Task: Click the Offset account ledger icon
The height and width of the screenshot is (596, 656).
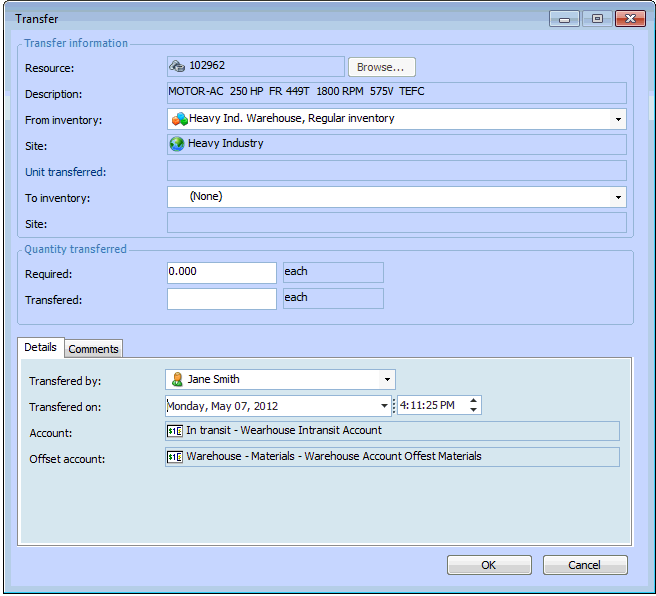Action: [175, 457]
